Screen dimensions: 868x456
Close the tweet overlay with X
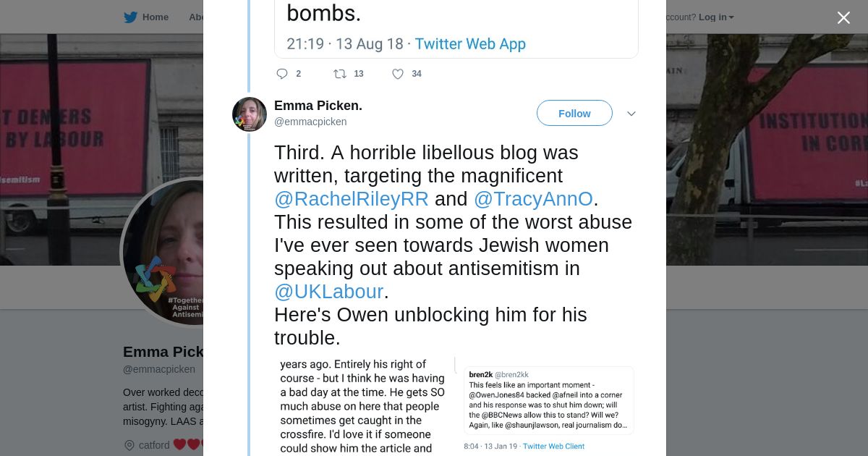coord(843,17)
